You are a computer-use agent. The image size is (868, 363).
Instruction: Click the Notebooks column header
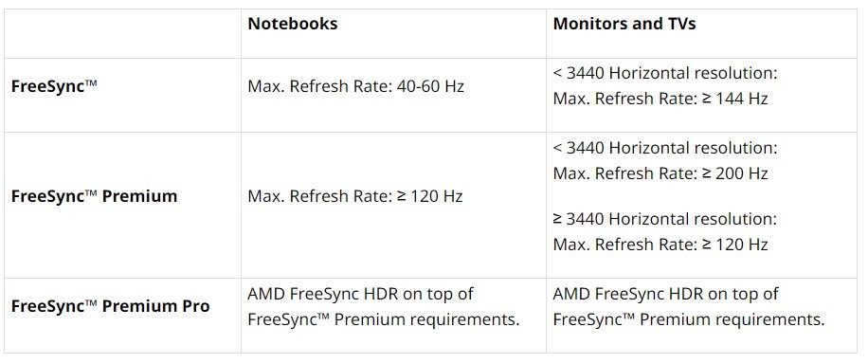point(292,24)
